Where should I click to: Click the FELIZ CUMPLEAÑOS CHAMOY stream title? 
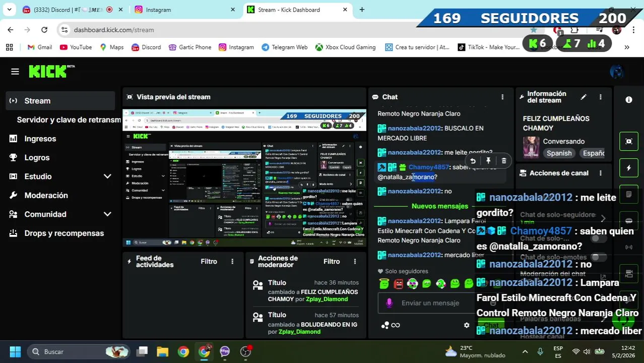click(x=556, y=123)
